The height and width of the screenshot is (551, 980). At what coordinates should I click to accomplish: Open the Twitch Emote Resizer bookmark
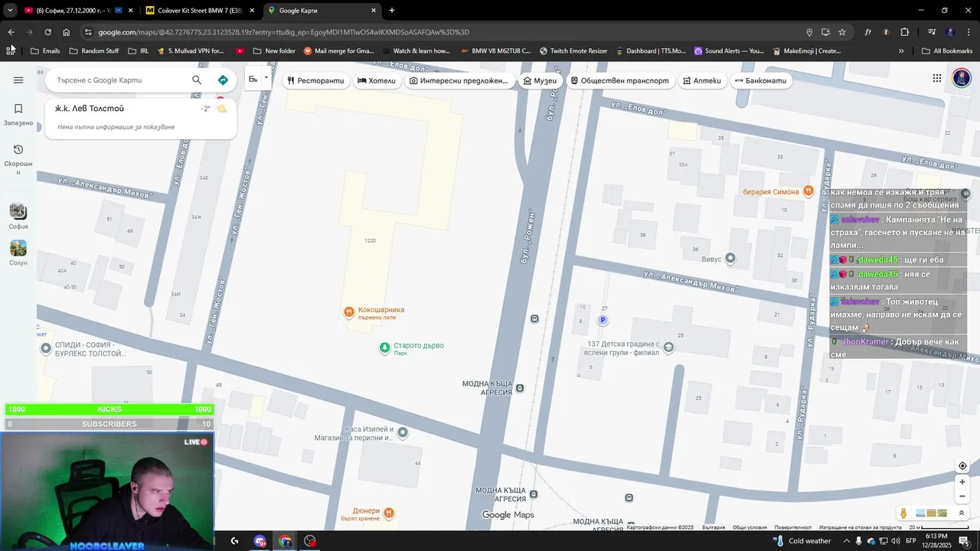point(573,51)
